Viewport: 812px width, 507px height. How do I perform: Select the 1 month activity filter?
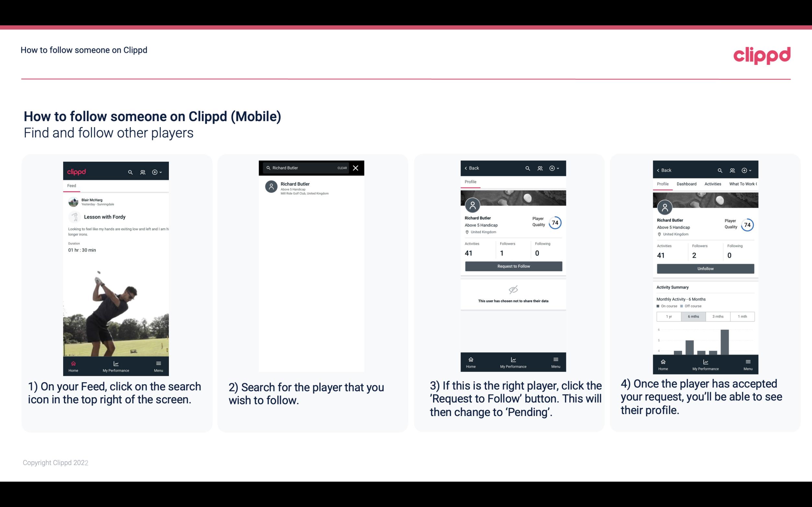[742, 316]
